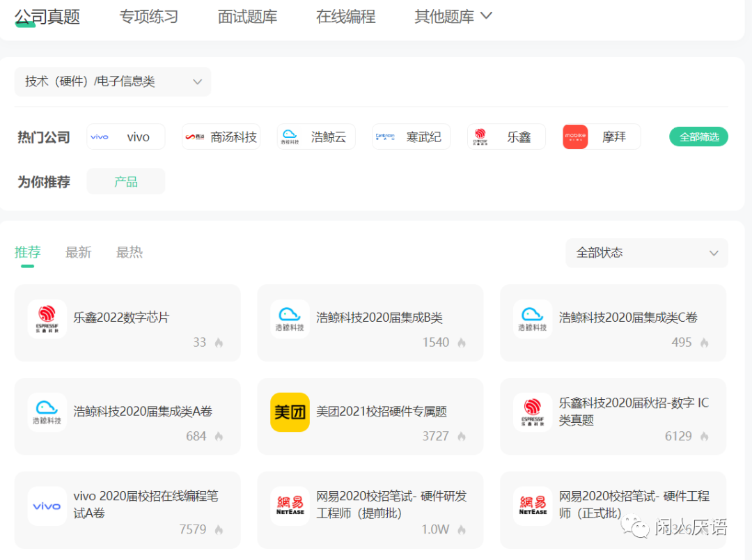The height and width of the screenshot is (560, 752).
Task: Filter by 商汤科技 company
Action: point(233,137)
